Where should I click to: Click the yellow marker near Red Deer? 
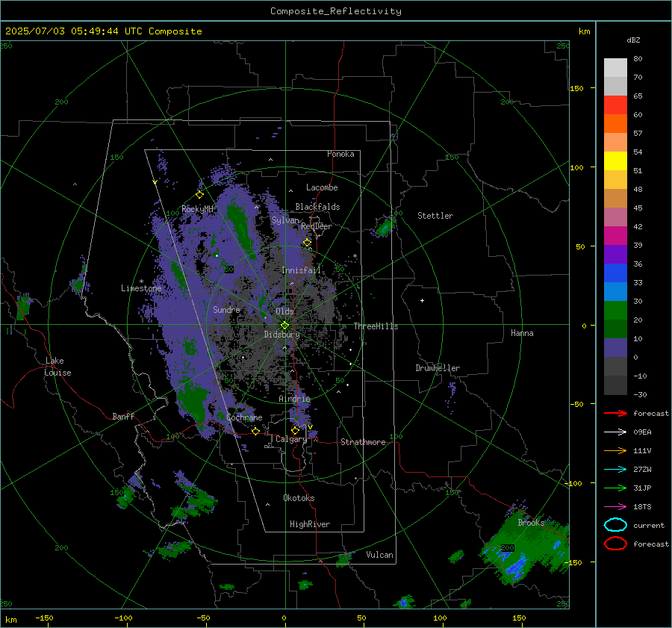307,243
